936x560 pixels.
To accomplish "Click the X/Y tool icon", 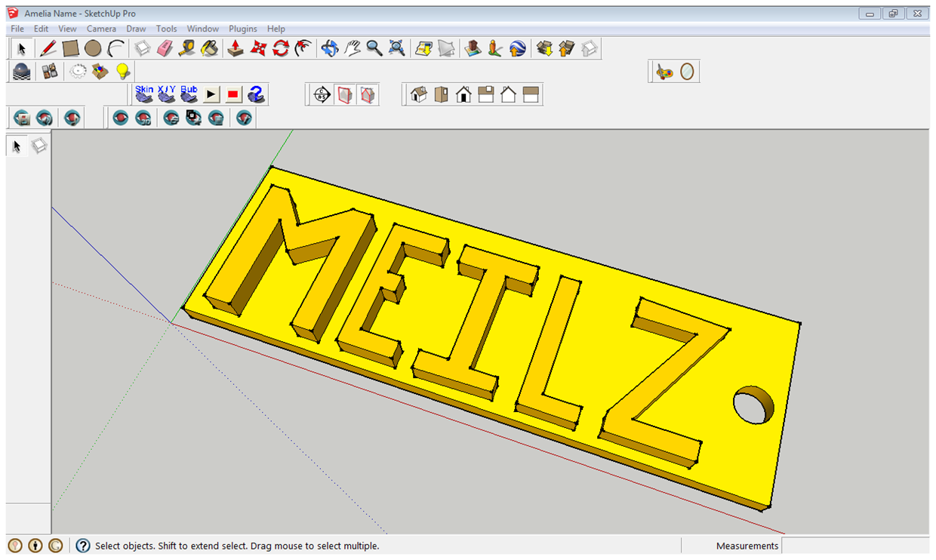I will (167, 94).
